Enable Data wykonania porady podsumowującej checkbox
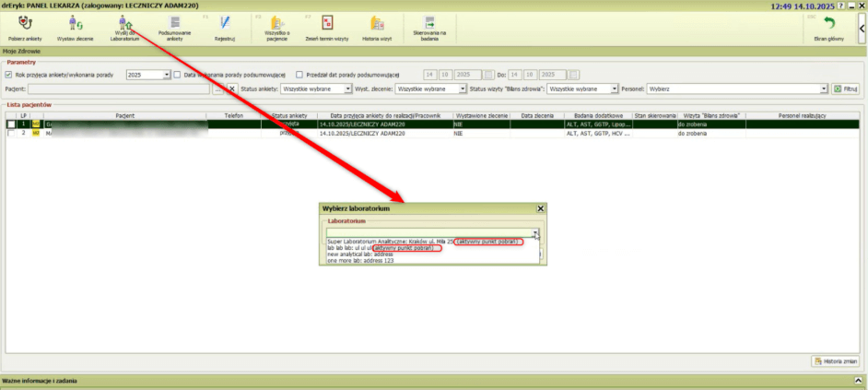 click(178, 74)
